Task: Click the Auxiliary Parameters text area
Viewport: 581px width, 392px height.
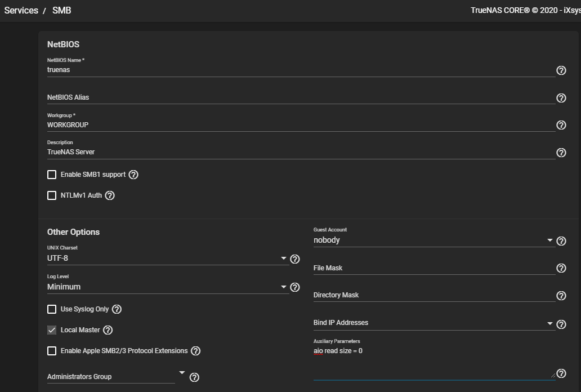Action: (x=434, y=363)
